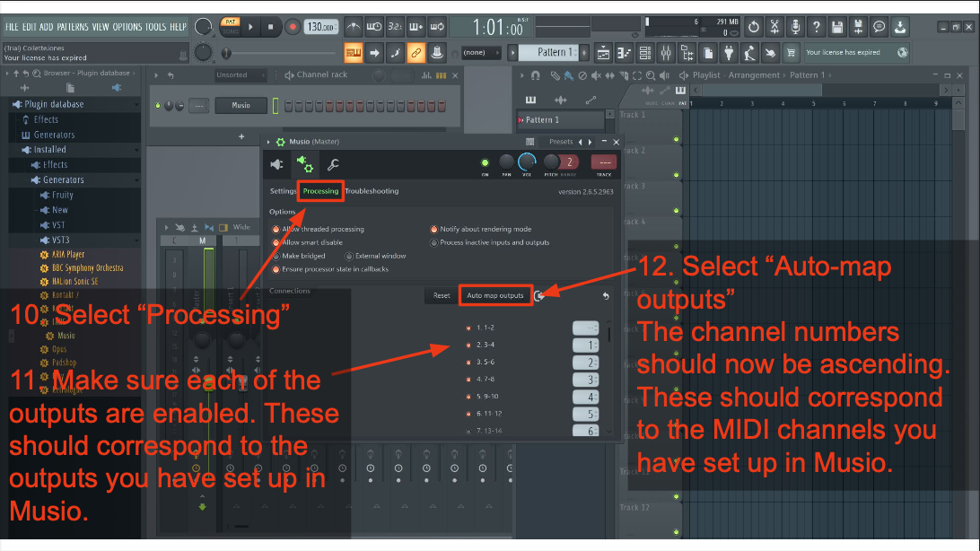Click the Record button
The image size is (980, 551).
tap(292, 27)
